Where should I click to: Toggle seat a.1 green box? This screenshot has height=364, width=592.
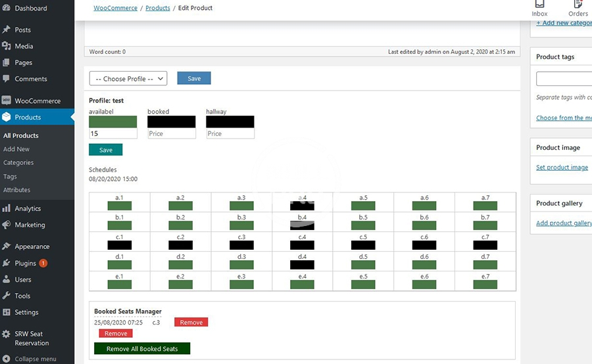pyautogui.click(x=119, y=206)
